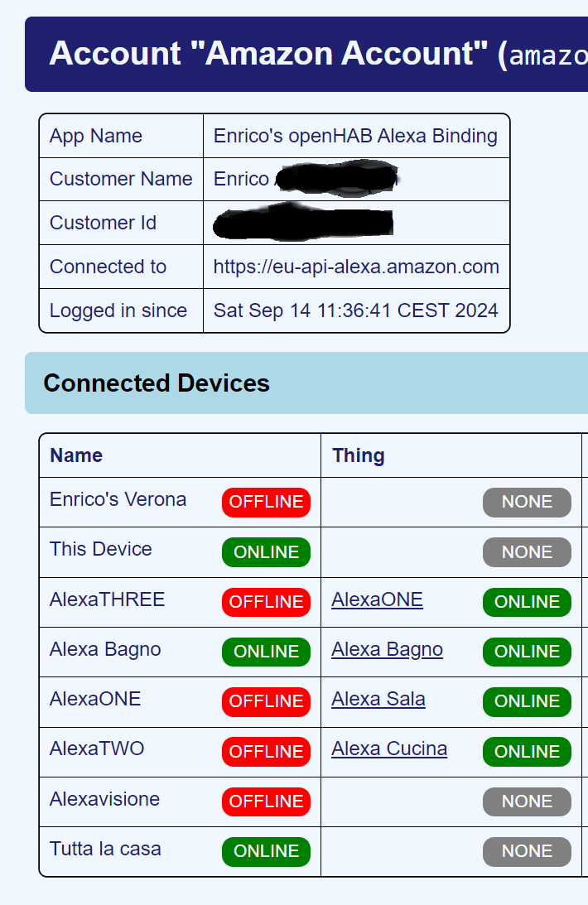This screenshot has width=588, height=905.
Task: Click the ONLINE badge next to Alexa Sala
Action: point(527,701)
